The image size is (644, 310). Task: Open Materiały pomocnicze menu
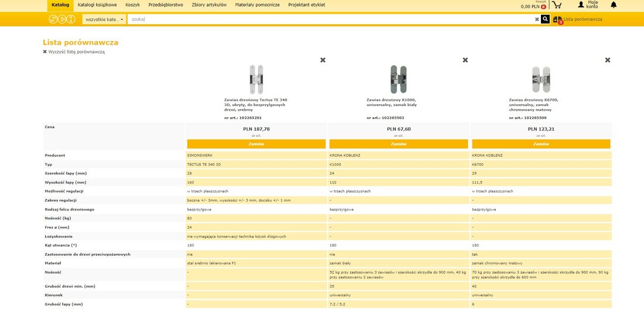tap(258, 5)
